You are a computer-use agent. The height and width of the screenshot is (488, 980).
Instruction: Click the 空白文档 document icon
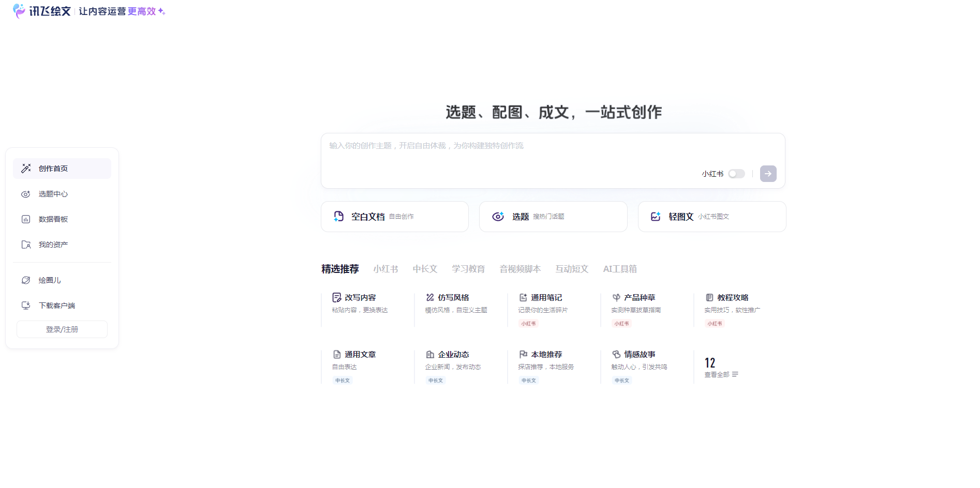point(339,216)
